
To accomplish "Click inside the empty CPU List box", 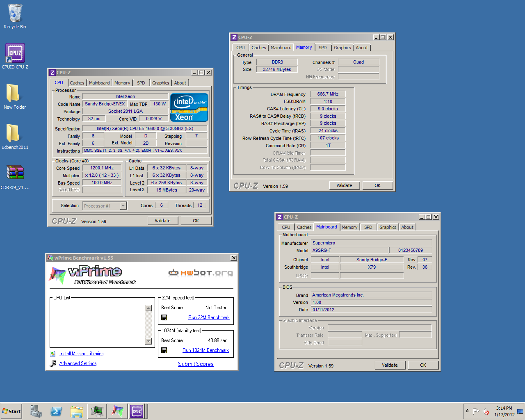I will 98,326.
